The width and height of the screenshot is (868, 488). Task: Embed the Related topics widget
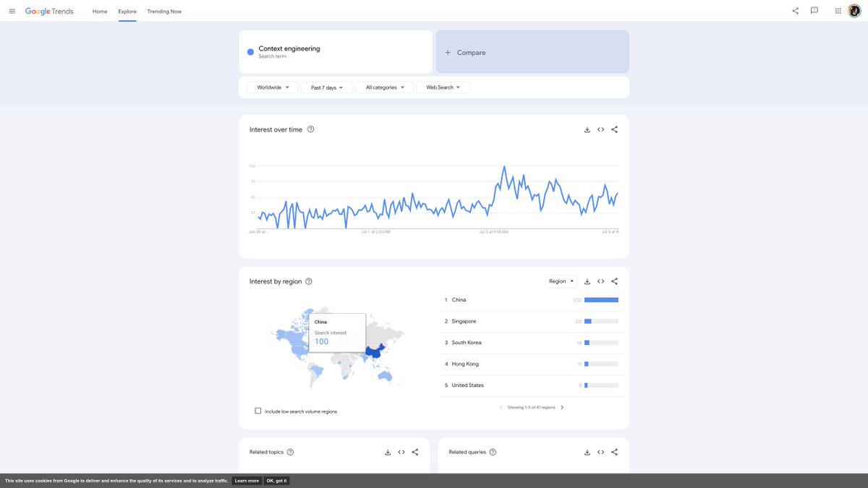point(401,452)
